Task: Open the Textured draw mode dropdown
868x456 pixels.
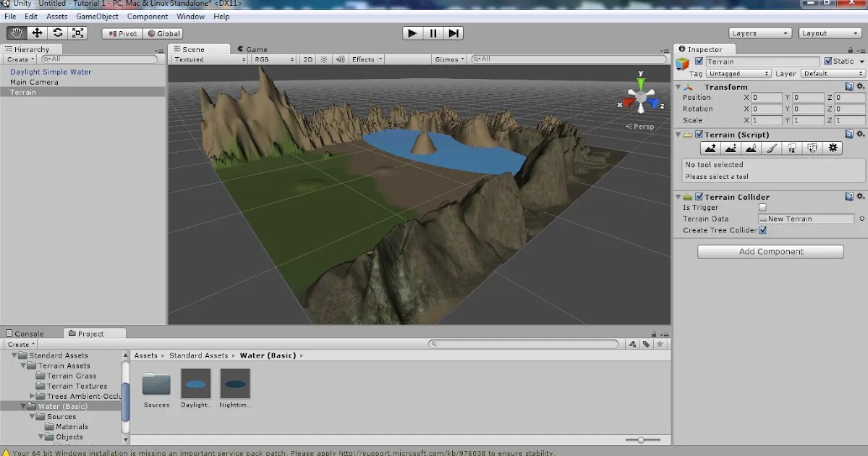Action: click(210, 59)
